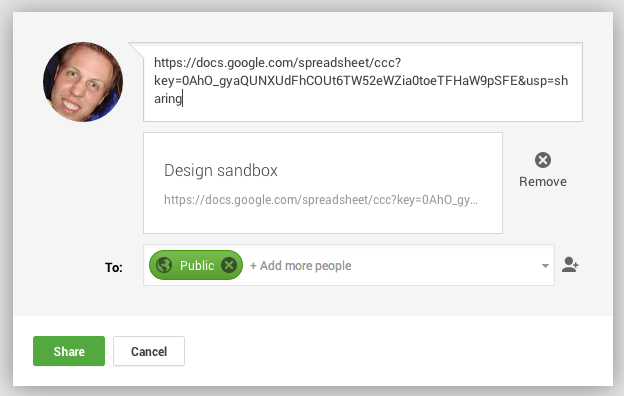Click the speech bubble pointer beside the avatar
The width and height of the screenshot is (624, 396).
136,49
